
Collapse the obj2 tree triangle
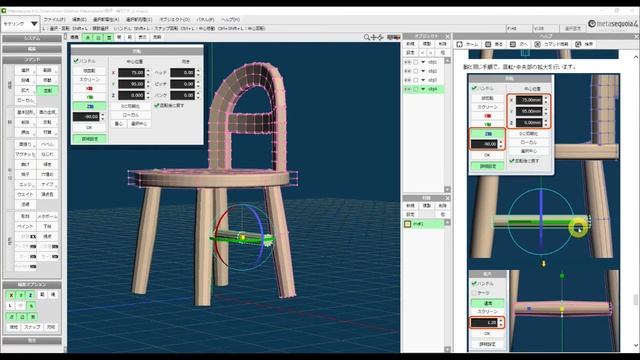coord(423,71)
